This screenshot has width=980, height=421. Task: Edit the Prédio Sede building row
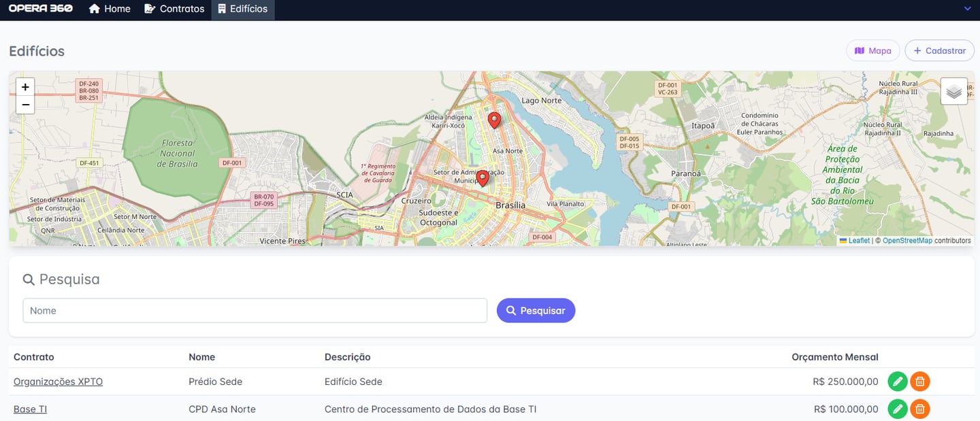coord(898,382)
